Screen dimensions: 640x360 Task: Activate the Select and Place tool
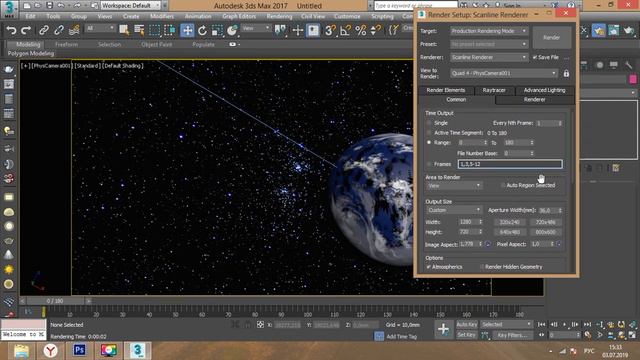coord(232,30)
